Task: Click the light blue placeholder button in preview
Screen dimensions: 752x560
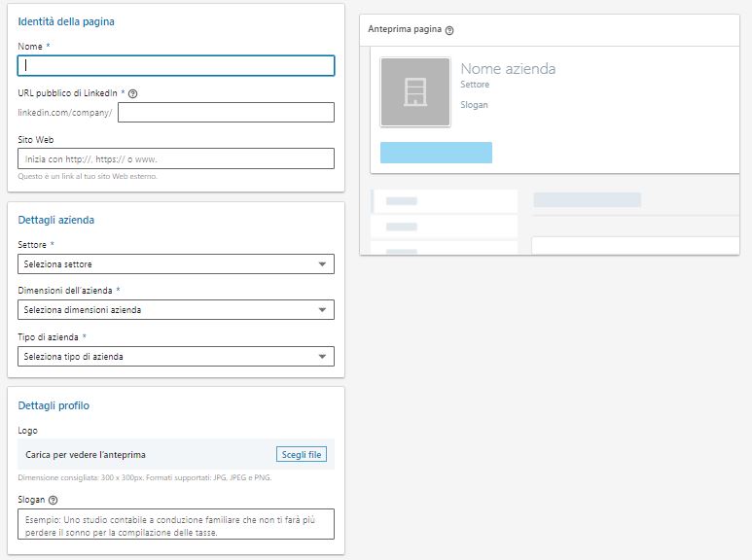Action: 436,153
